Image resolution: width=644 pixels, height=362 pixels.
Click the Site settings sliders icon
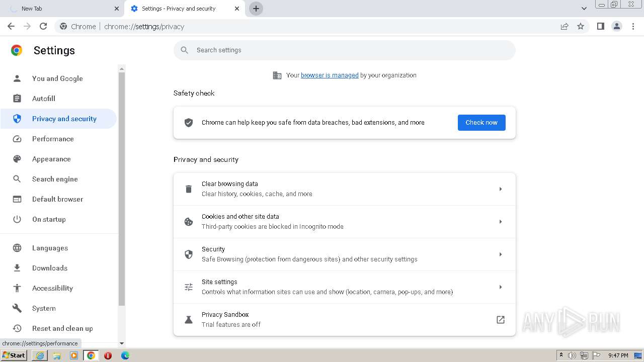tap(189, 287)
